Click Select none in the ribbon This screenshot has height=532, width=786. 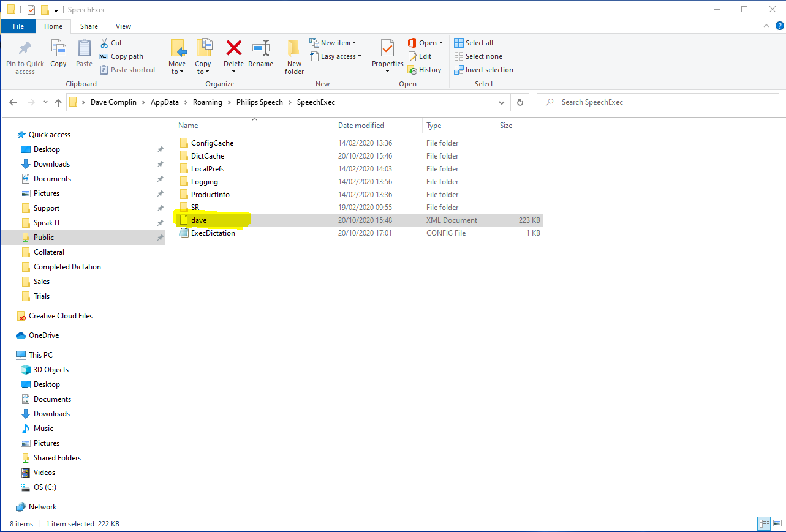tap(478, 56)
